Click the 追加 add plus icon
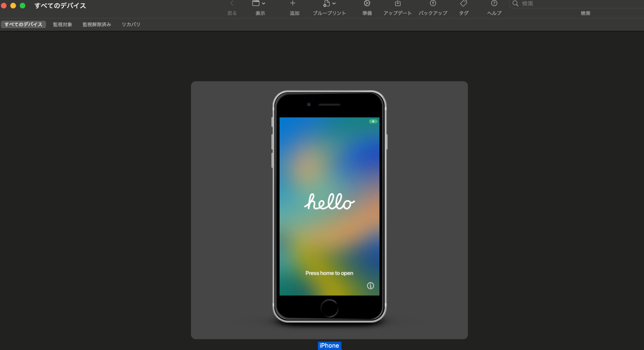The width and height of the screenshot is (644, 350). point(293,3)
